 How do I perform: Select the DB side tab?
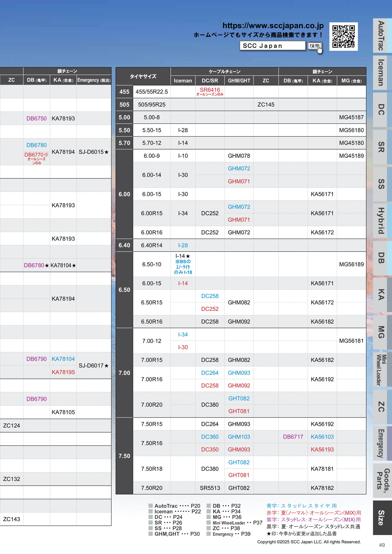coord(382,258)
